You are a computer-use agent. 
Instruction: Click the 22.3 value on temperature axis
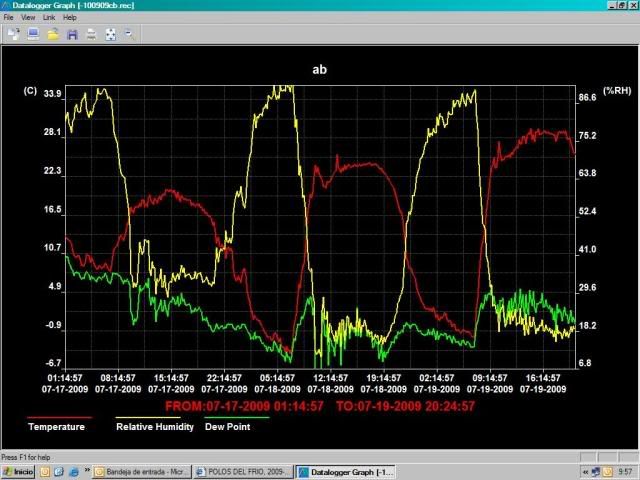pyautogui.click(x=52, y=171)
